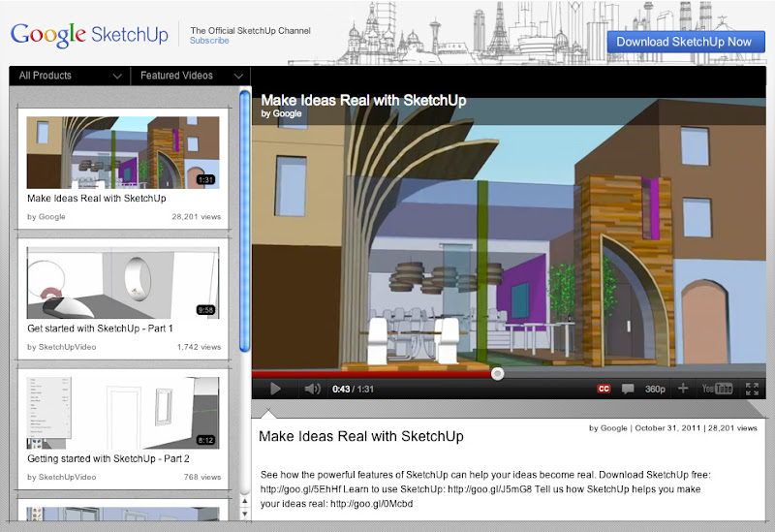Click the Google SketchUp logo

tap(89, 35)
